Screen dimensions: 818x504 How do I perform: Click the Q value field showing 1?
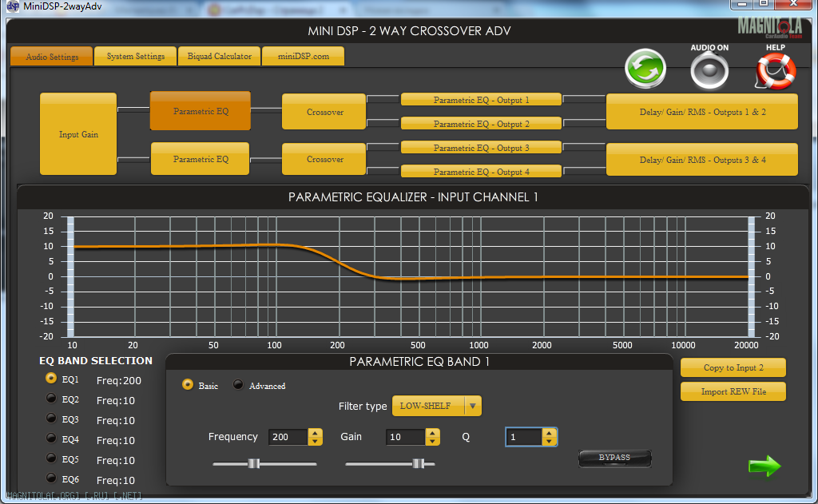click(x=524, y=437)
